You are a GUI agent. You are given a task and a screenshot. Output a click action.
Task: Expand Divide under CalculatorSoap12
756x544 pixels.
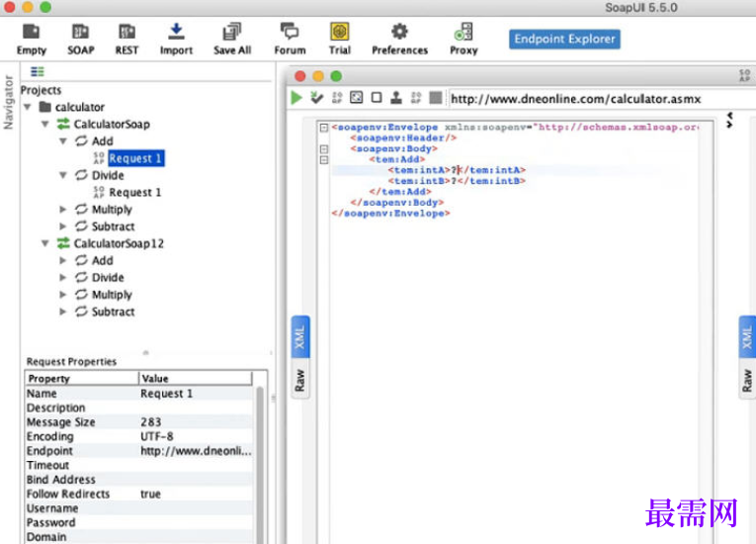[x=62, y=278]
